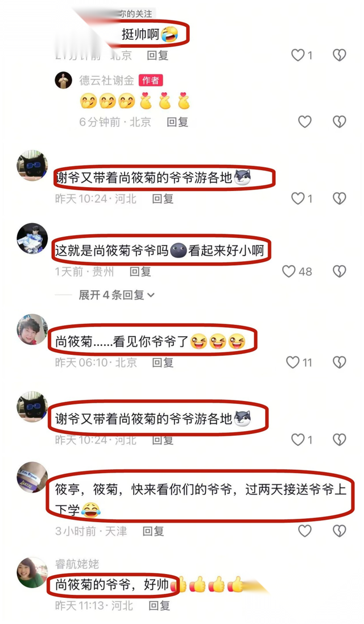Reply to 德云社谢金's 6分钟前 comment
364x624 pixels.
click(x=177, y=122)
